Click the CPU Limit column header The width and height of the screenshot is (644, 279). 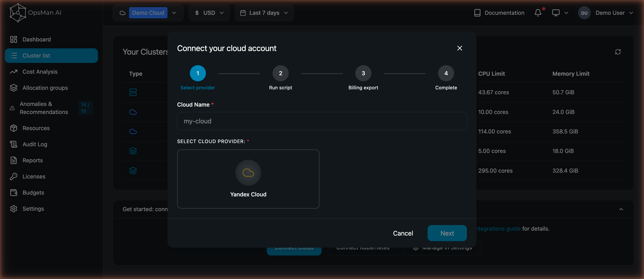pyautogui.click(x=491, y=74)
